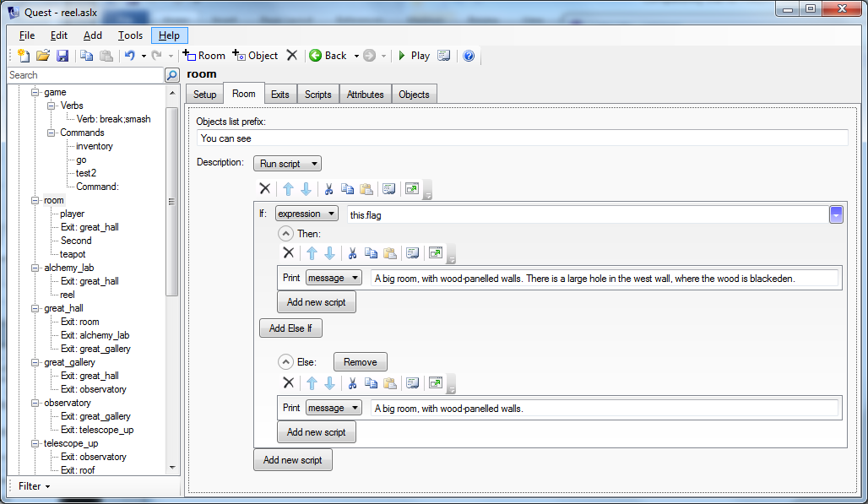Open the Description 'Run script' dropdown
Image resolution: width=868 pixels, height=504 pixels.
tap(287, 164)
